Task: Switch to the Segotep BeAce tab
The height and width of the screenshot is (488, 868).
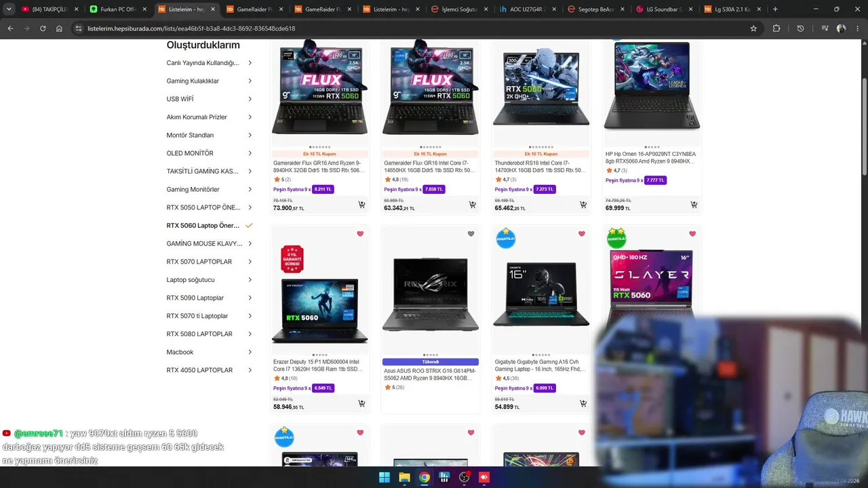Action: pyautogui.click(x=596, y=9)
